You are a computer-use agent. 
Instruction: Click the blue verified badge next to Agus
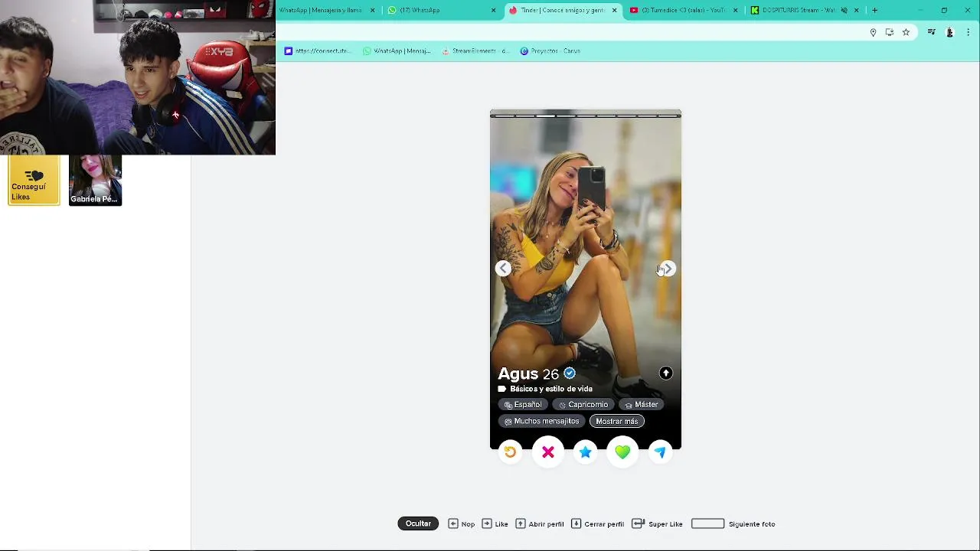pos(570,373)
